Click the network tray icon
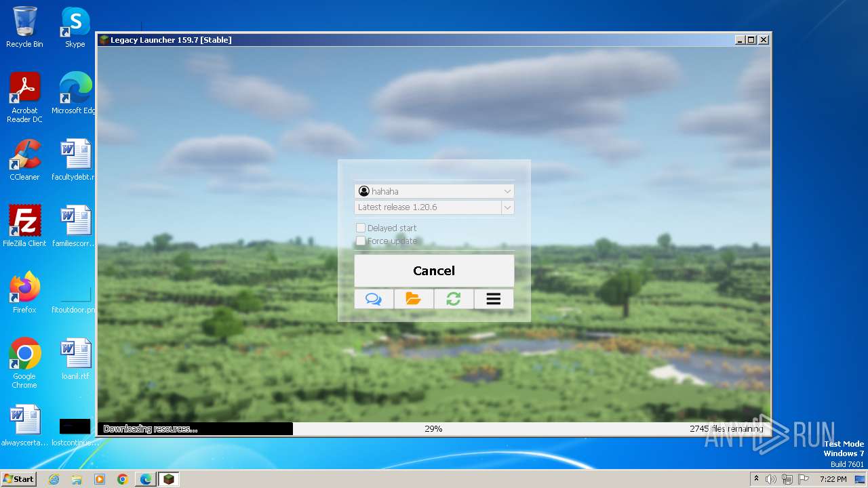Image resolution: width=868 pixels, height=488 pixels. coord(787,479)
